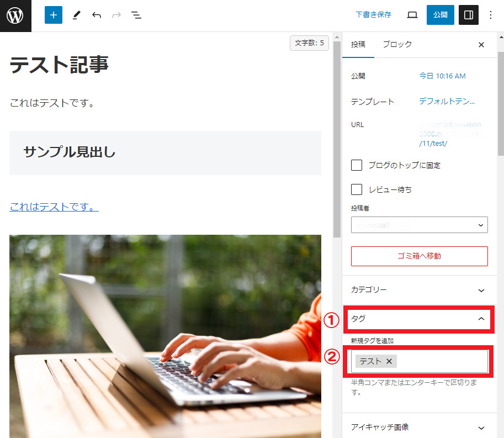Enable the ブログのトップに固定 checkbox
Screen dimensions: 504x438
[x=357, y=165]
